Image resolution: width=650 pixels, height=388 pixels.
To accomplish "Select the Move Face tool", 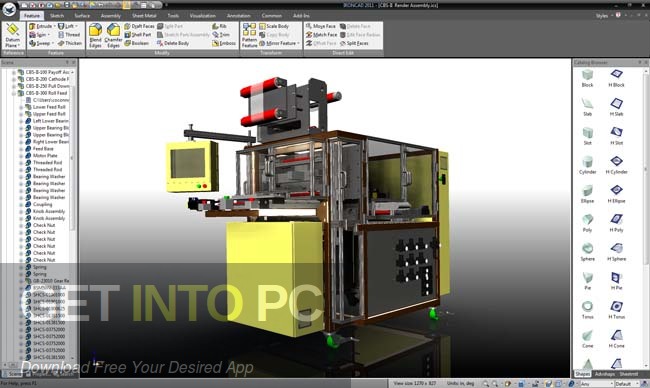I will (x=321, y=26).
